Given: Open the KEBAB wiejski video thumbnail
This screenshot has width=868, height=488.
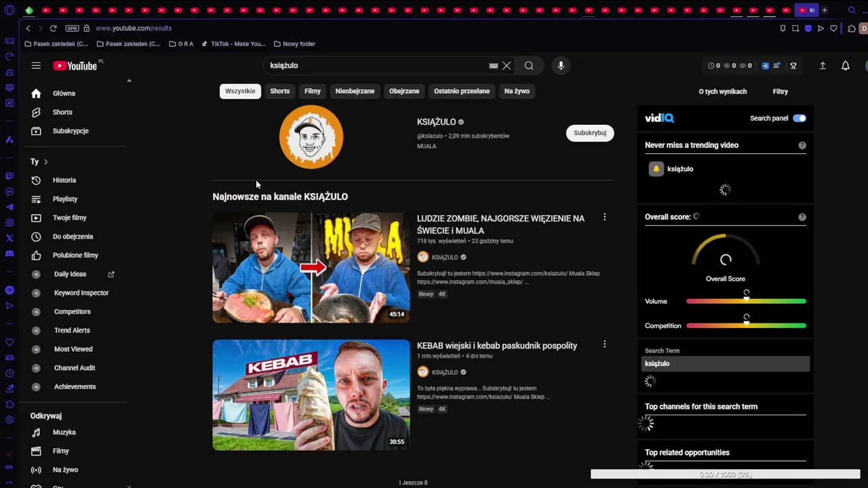Looking at the screenshot, I should (x=311, y=395).
